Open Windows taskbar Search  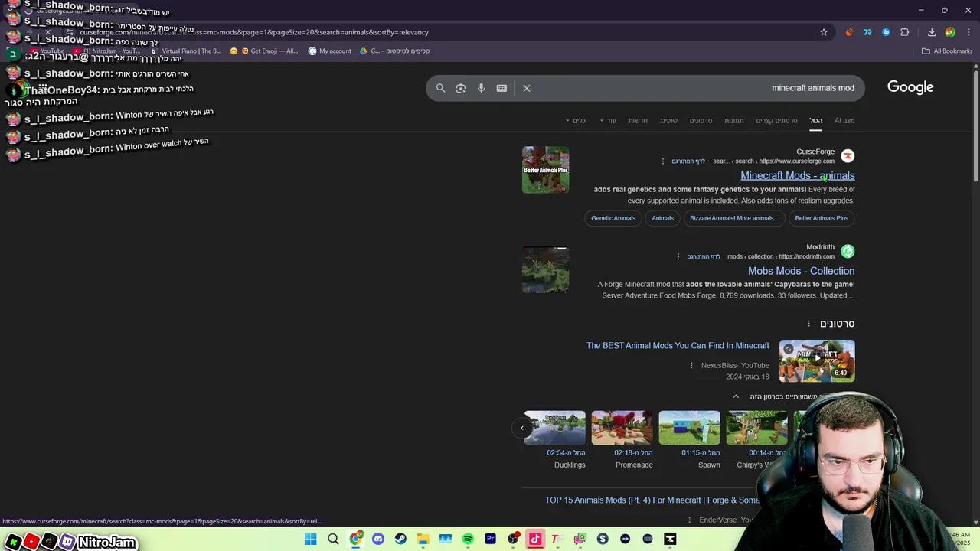[333, 540]
